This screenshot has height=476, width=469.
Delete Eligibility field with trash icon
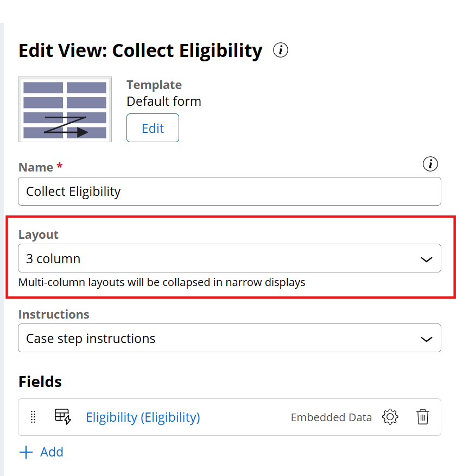click(423, 417)
